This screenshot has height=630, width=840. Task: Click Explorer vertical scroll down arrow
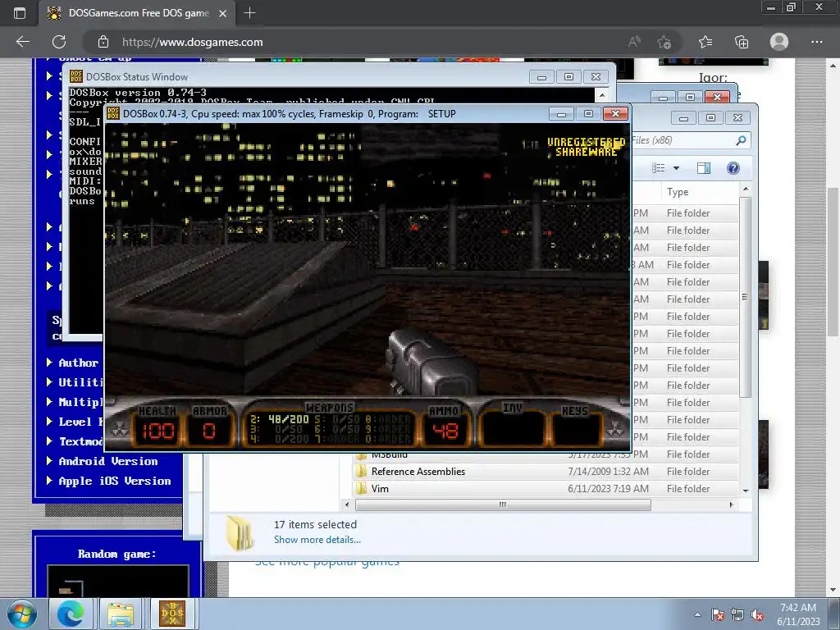[745, 491]
